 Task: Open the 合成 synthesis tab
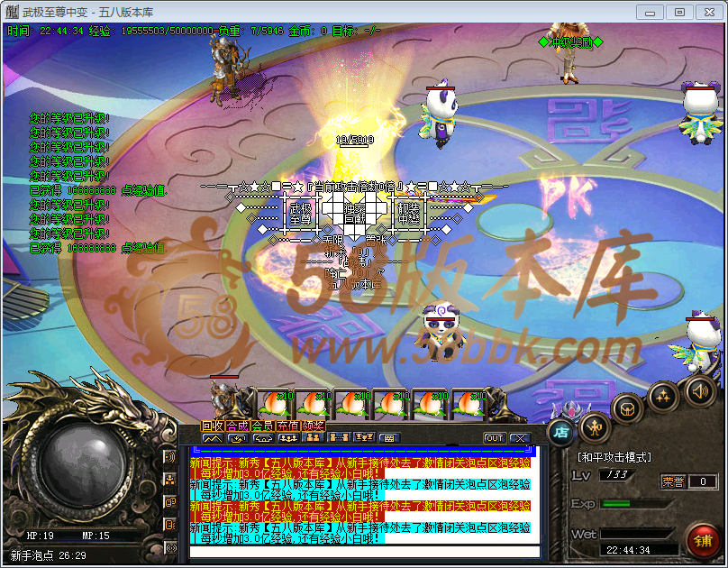click(238, 426)
